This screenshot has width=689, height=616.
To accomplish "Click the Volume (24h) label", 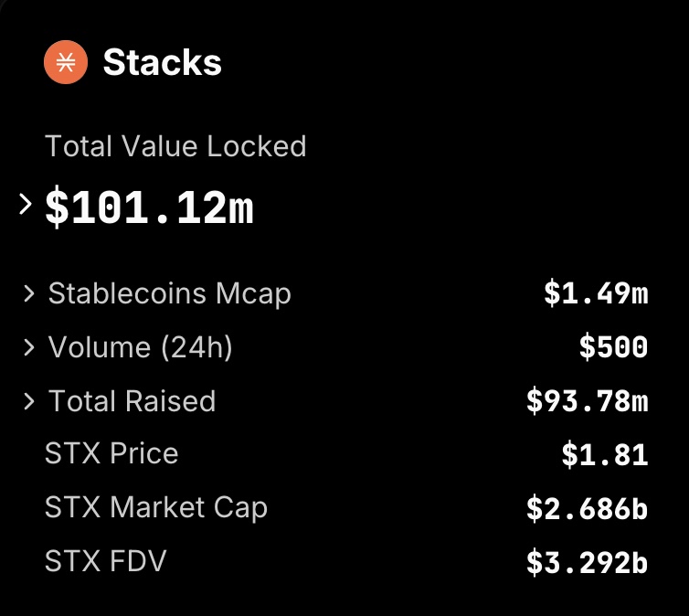I will (x=140, y=347).
